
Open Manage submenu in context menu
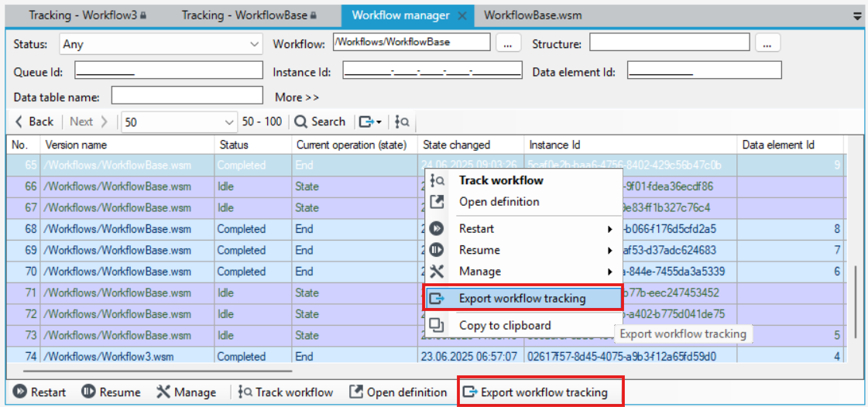pyautogui.click(x=523, y=272)
